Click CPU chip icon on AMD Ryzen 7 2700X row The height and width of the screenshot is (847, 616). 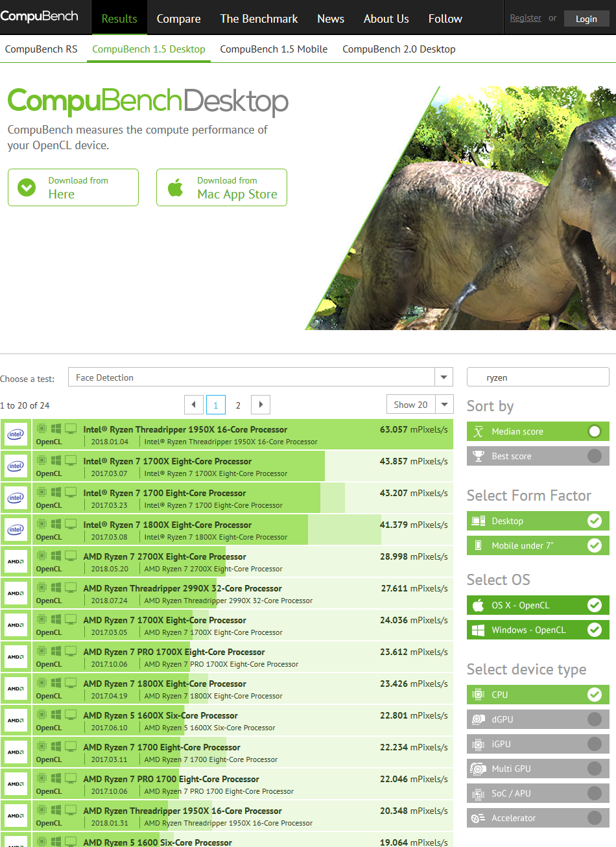(x=41, y=555)
